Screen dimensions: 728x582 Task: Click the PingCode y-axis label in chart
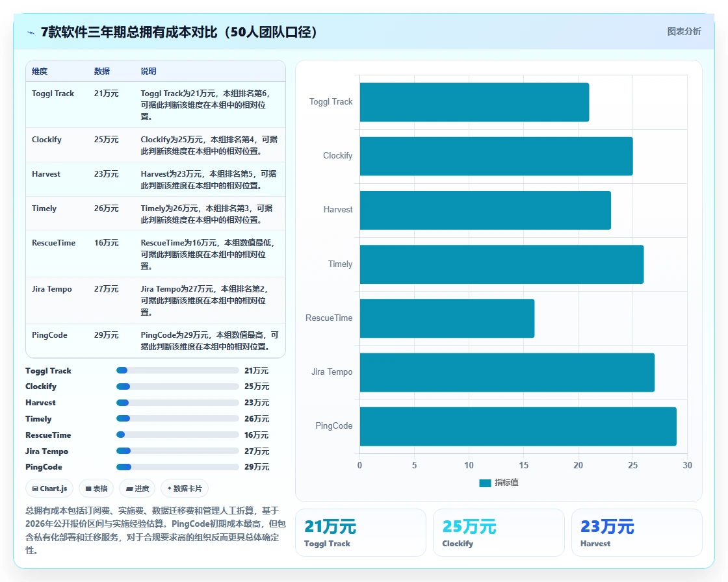click(x=334, y=425)
